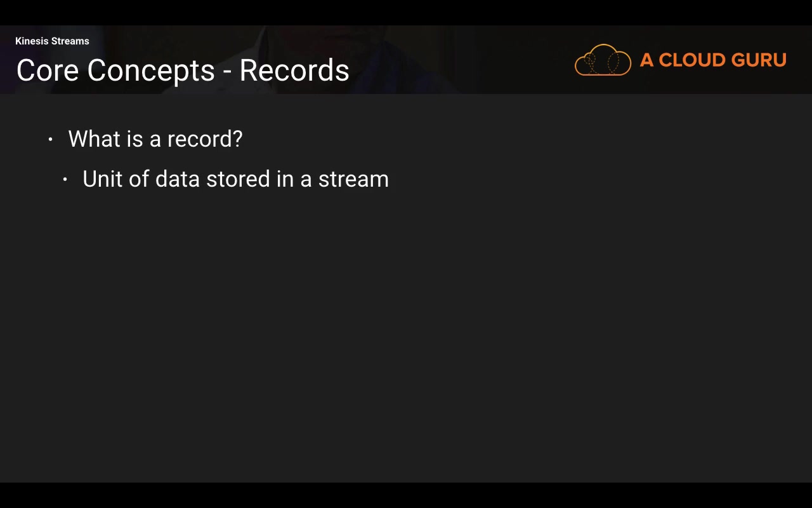Click the word "record?" in the first bullet
This screenshot has width=812, height=508.
tap(205, 139)
